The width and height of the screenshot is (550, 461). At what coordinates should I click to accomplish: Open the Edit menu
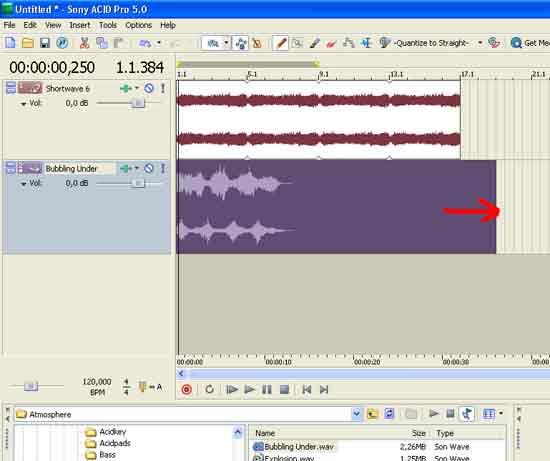click(30, 25)
